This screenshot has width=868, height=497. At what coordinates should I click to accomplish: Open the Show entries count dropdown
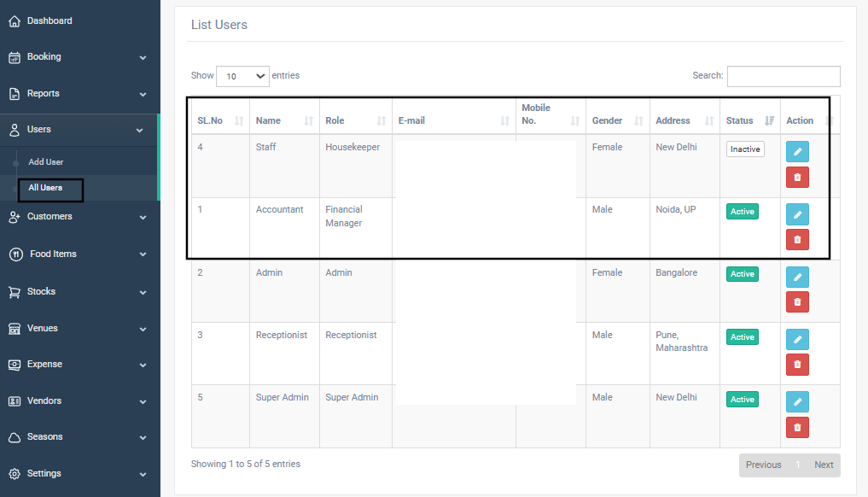(242, 76)
